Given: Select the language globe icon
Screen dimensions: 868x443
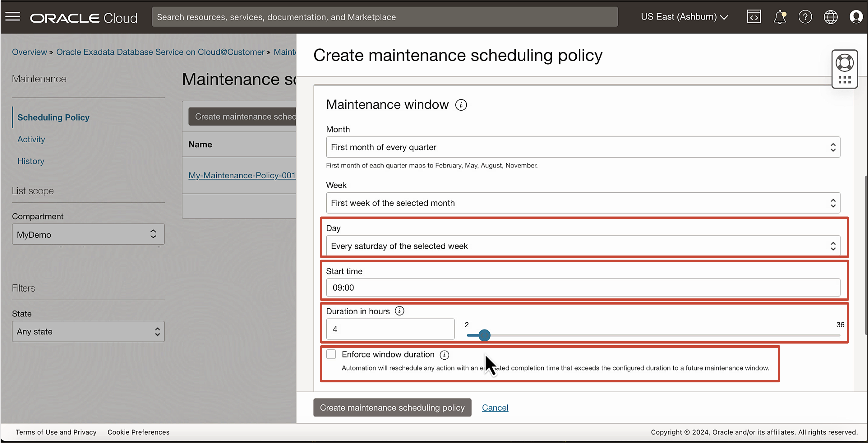Looking at the screenshot, I should (831, 17).
